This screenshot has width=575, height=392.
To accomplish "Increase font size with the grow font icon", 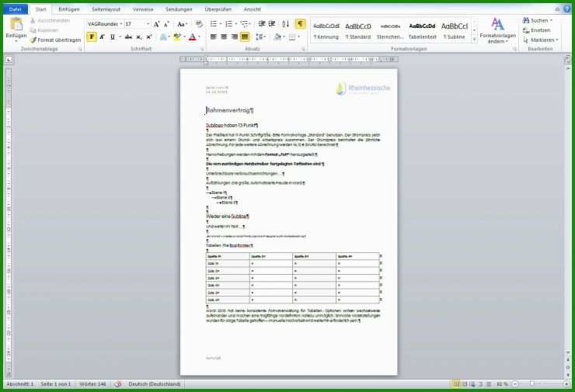I will [157, 24].
